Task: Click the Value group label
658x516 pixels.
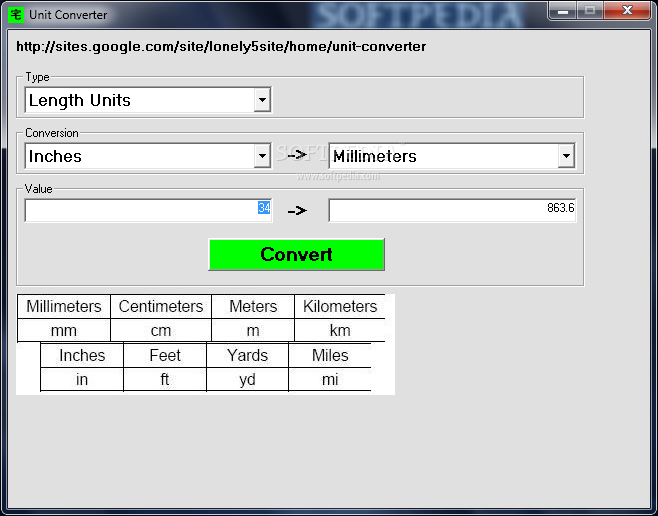Action: point(39,189)
